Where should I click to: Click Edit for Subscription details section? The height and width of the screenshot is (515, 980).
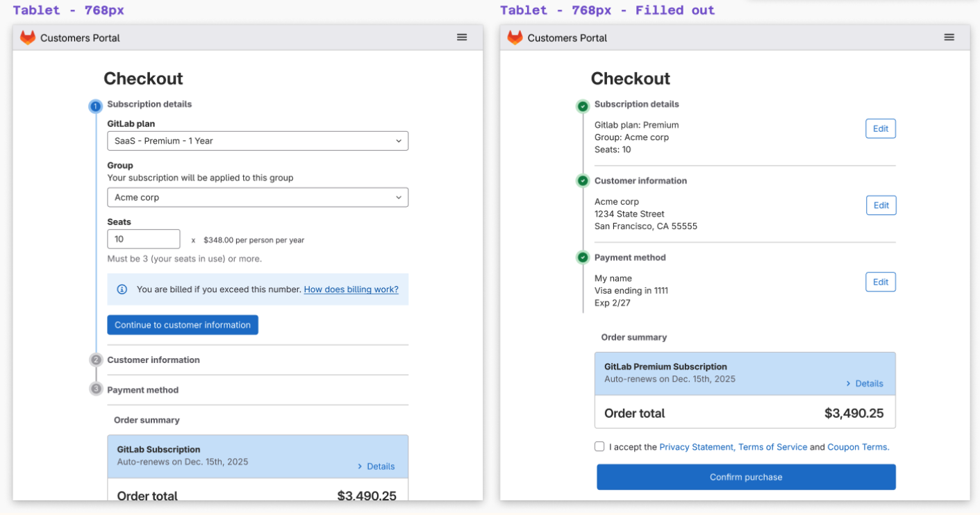[880, 128]
